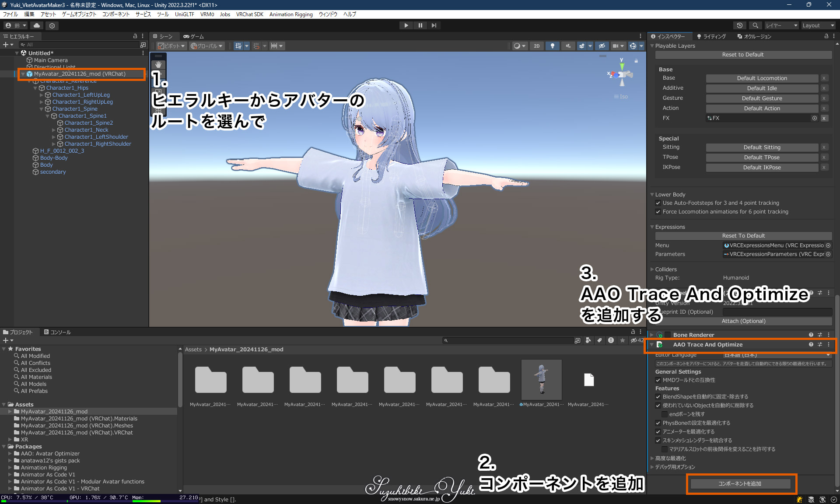The height and width of the screenshot is (504, 840).
Task: Click the Pause button in top toolbar
Action: (420, 25)
